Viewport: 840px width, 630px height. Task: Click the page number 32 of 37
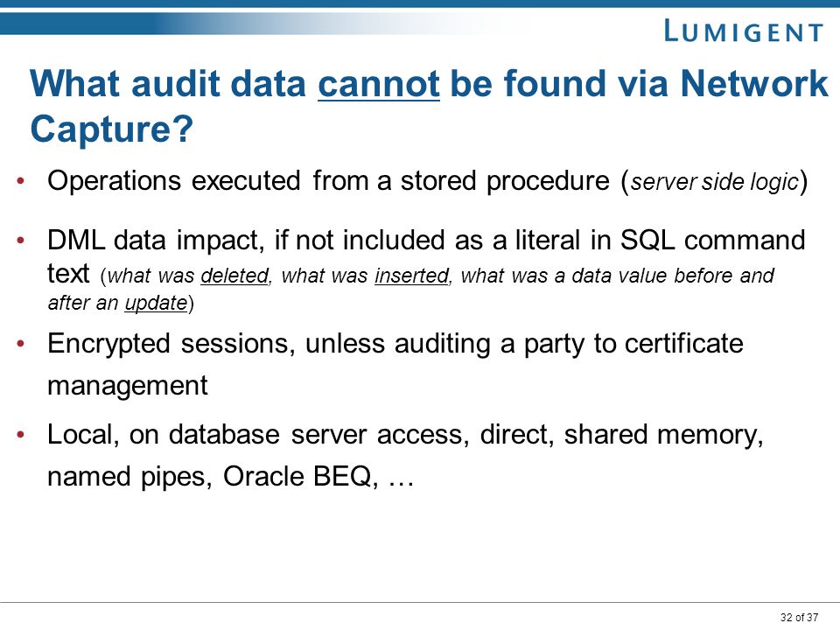coord(799,617)
